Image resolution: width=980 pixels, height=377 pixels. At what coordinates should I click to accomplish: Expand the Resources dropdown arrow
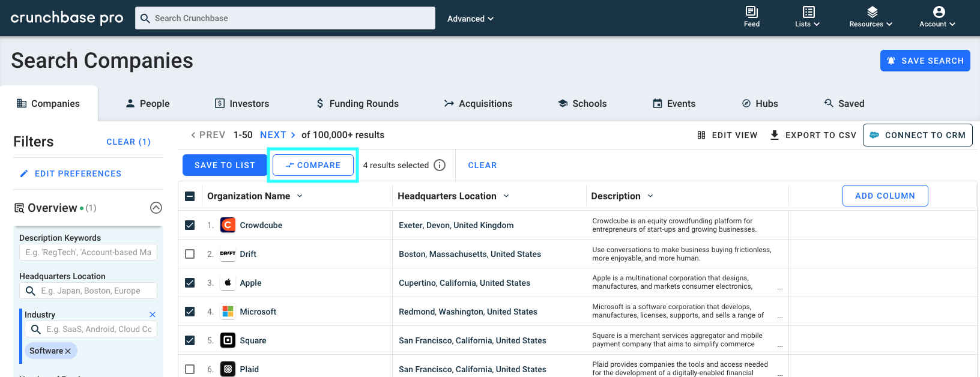point(889,25)
